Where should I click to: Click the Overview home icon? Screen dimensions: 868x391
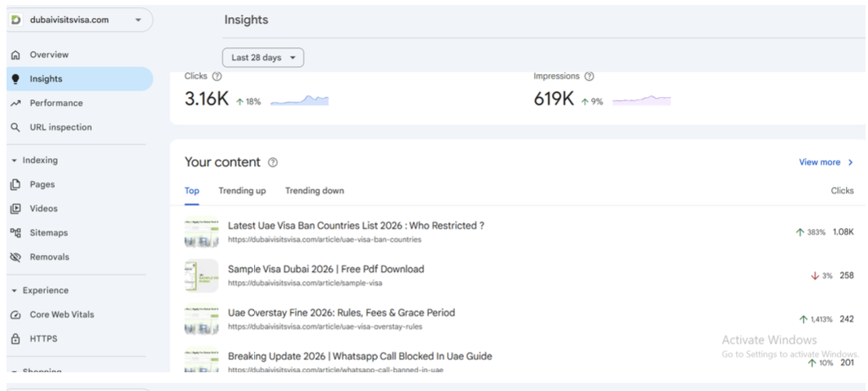click(x=15, y=55)
